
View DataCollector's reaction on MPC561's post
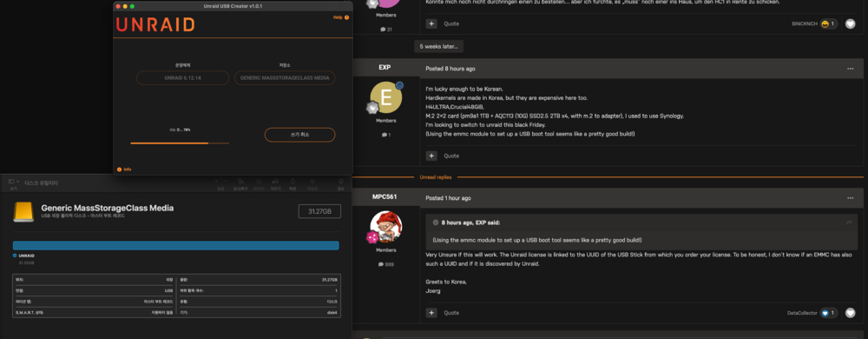(829, 313)
